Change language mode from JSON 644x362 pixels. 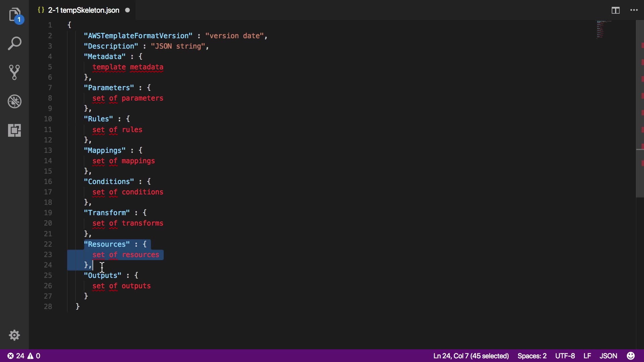pyautogui.click(x=608, y=356)
